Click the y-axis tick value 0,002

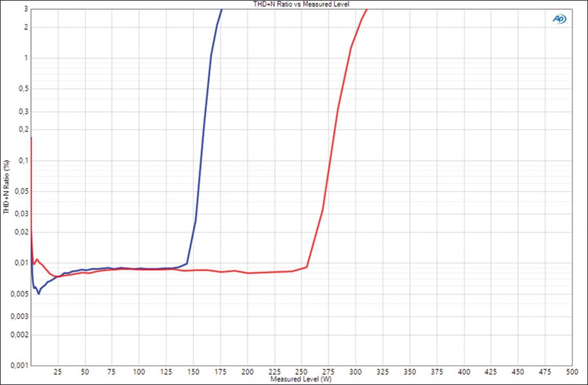click(20, 335)
